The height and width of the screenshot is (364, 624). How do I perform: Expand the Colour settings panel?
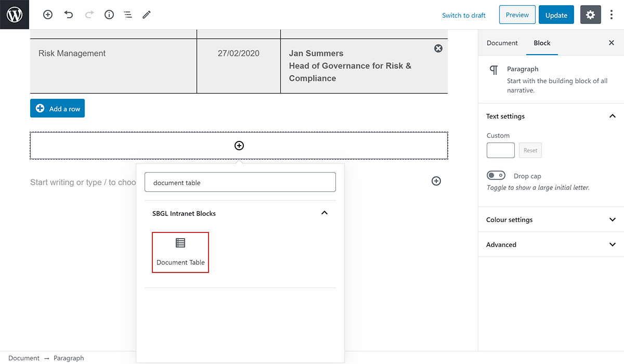612,219
